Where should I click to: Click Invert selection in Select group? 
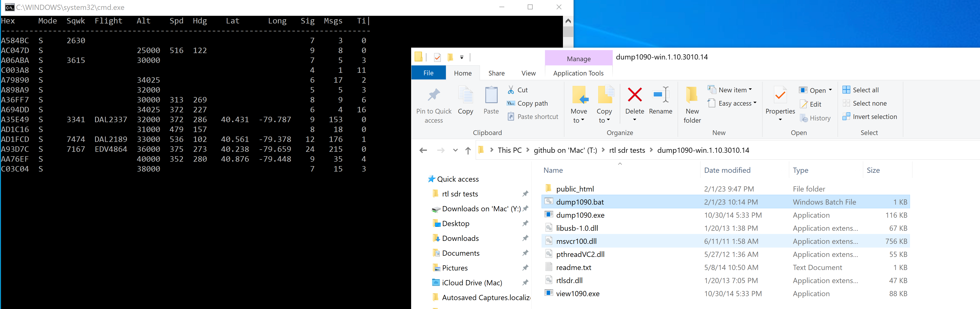[x=870, y=116]
